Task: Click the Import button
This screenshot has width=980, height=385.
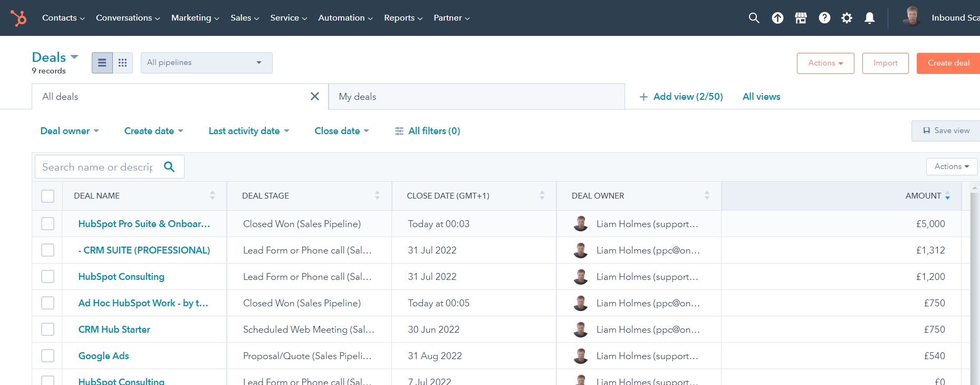Action: click(x=886, y=63)
